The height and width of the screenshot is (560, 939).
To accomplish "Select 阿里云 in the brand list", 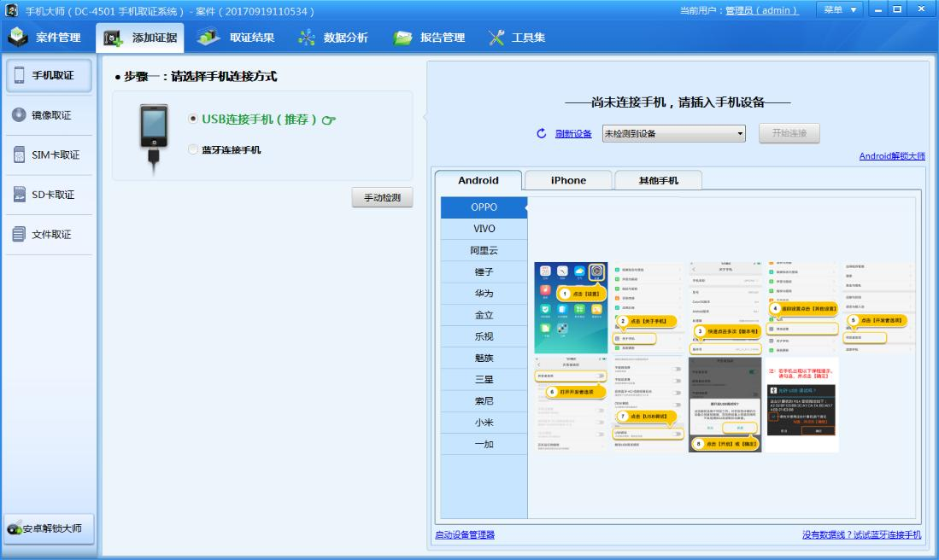I will click(x=484, y=250).
